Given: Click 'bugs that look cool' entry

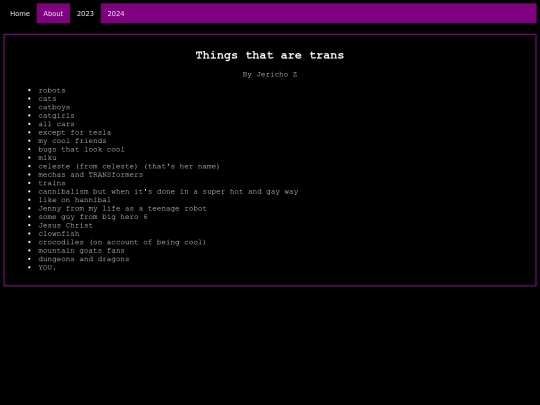Looking at the screenshot, I should click(x=81, y=149).
